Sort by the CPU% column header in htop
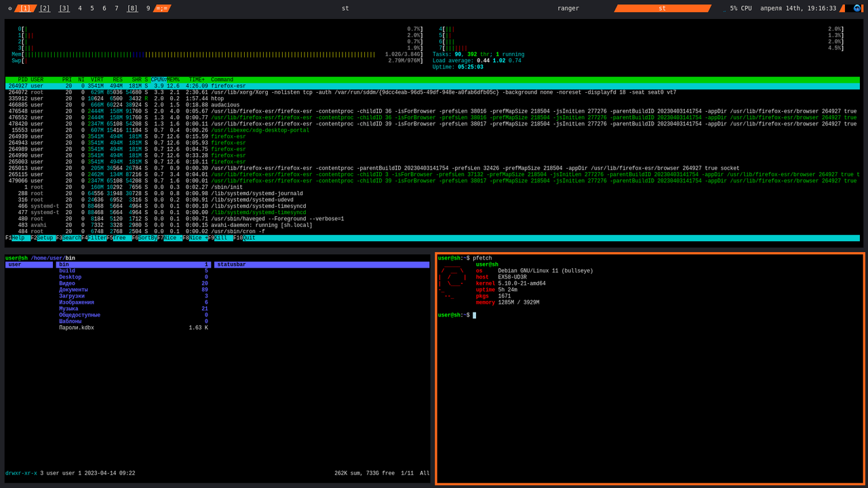 [158, 80]
